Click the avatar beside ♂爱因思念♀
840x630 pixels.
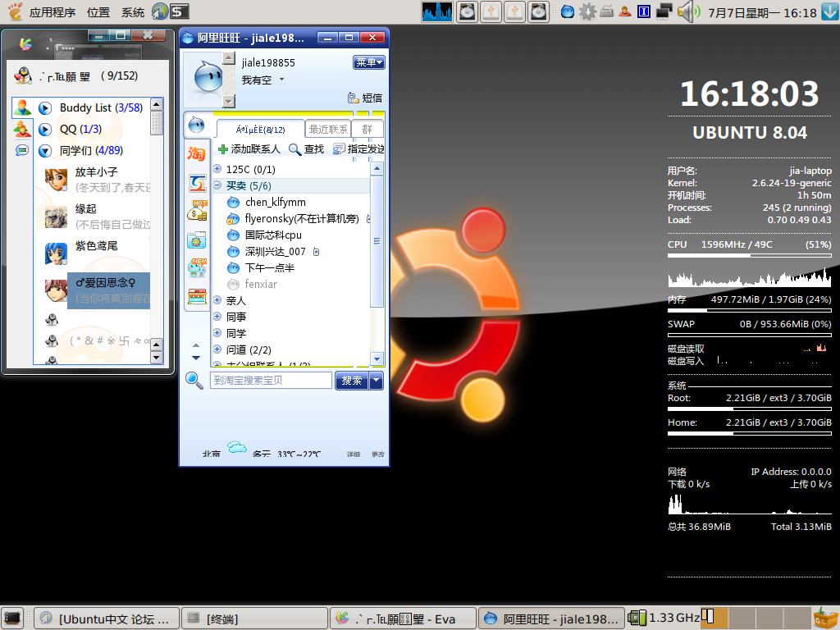click(56, 290)
